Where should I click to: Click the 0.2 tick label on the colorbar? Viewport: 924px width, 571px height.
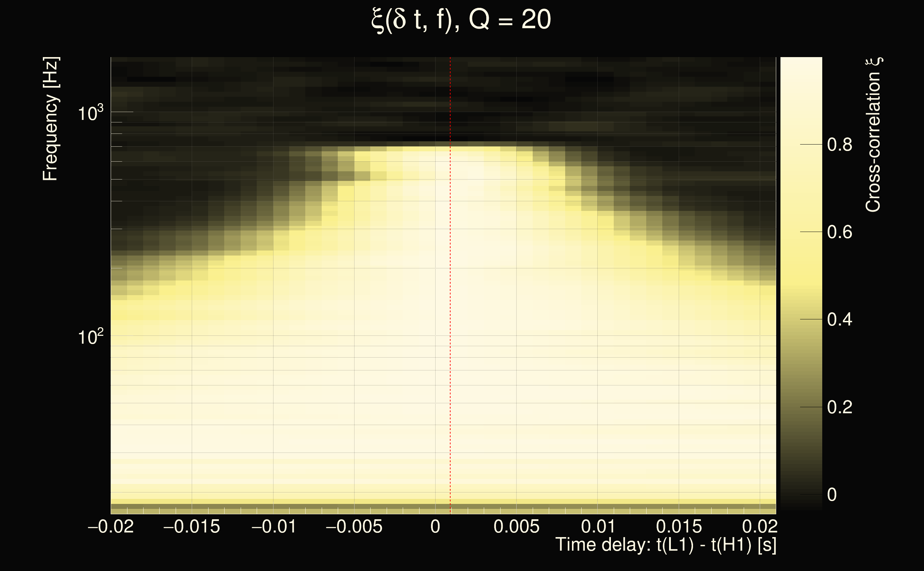coord(839,408)
